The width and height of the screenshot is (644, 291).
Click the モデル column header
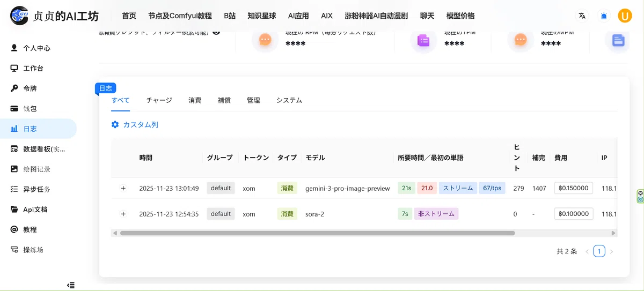click(315, 158)
